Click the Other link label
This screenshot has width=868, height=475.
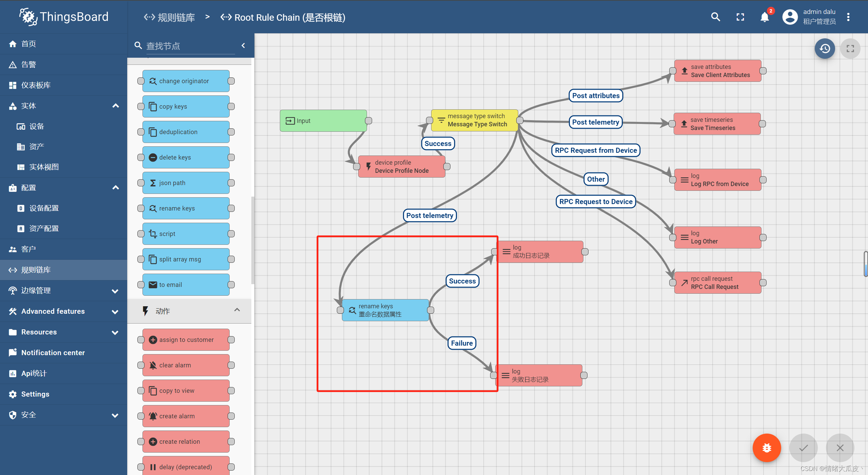coord(596,179)
